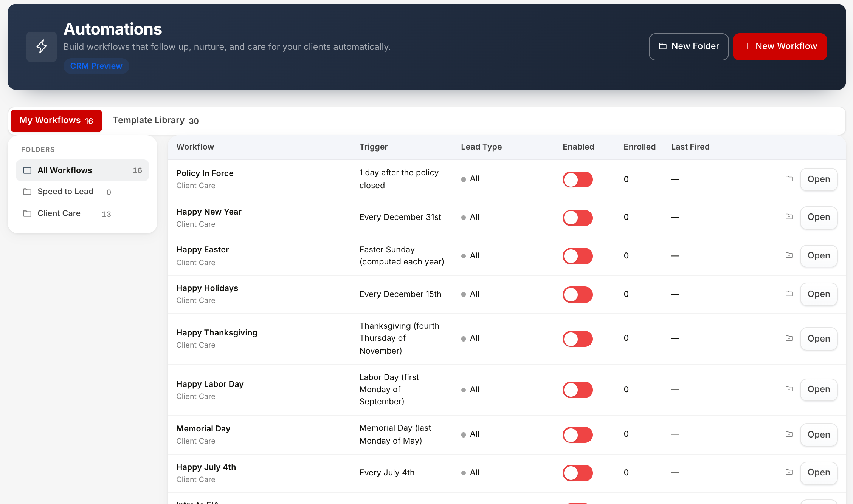
Task: Open Policy In Force workflow
Action: 819,179
